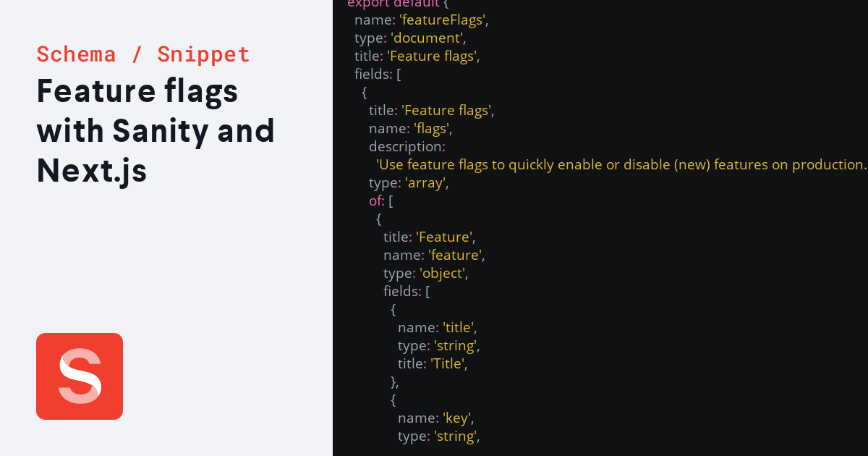The width and height of the screenshot is (868, 456).
Task: Click the export default statement
Action: 391,4
